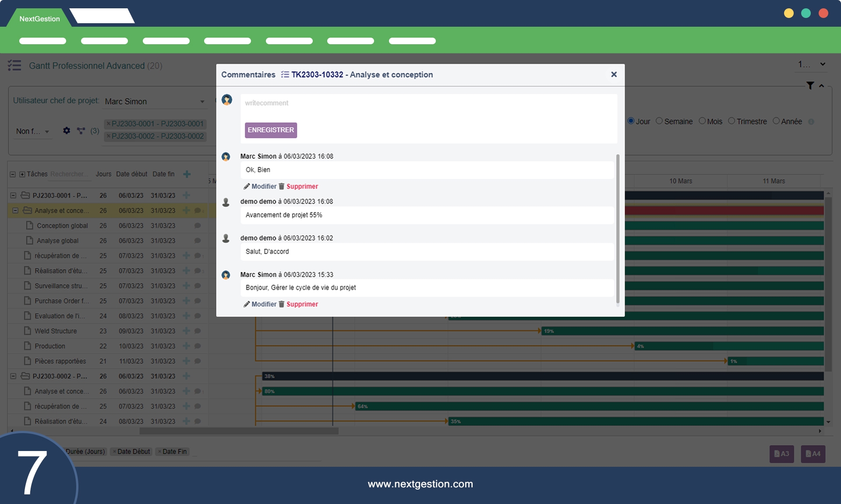
Task: Click the hierarchy tree icon beside gear
Action: tap(81, 130)
